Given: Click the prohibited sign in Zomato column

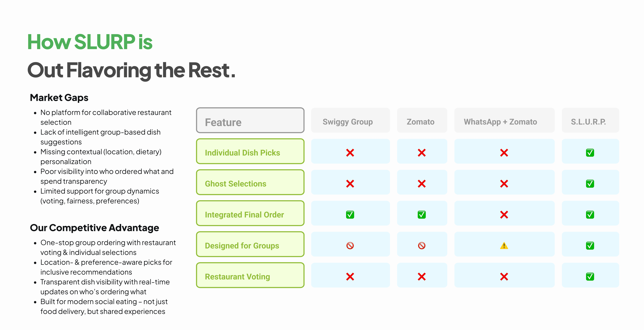Looking at the screenshot, I should [x=422, y=246].
